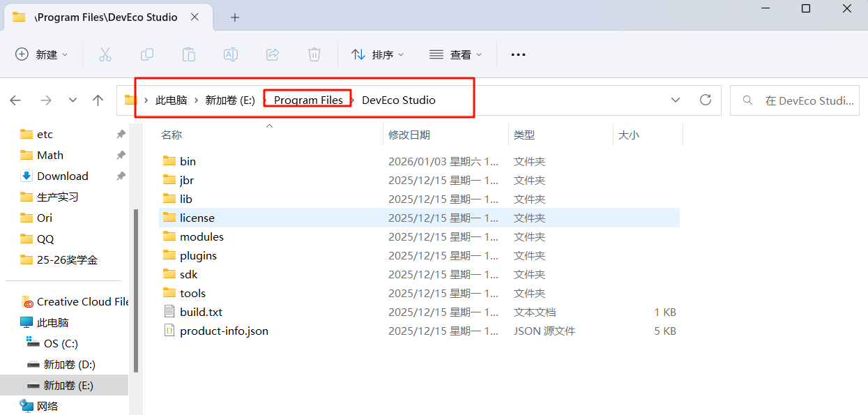Add a new tab
The width and height of the screenshot is (868, 415).
[235, 17]
